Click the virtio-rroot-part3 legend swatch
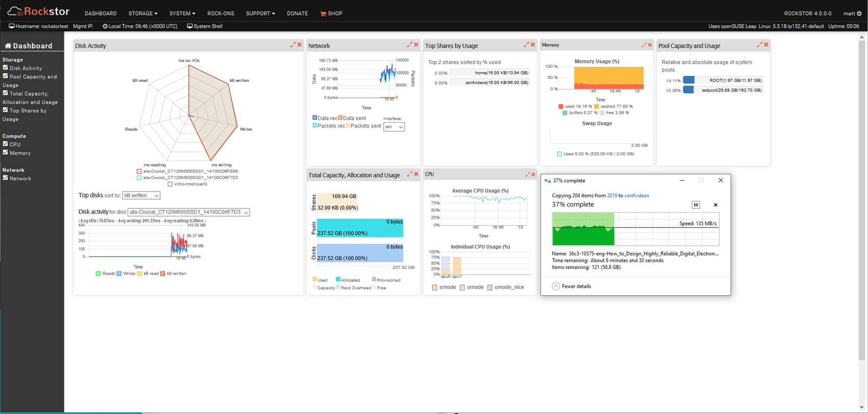 (170, 184)
